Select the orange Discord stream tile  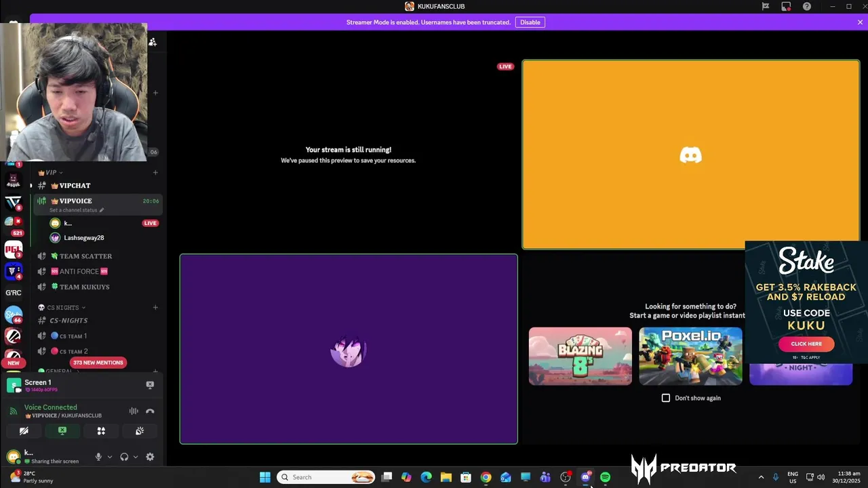(x=691, y=155)
